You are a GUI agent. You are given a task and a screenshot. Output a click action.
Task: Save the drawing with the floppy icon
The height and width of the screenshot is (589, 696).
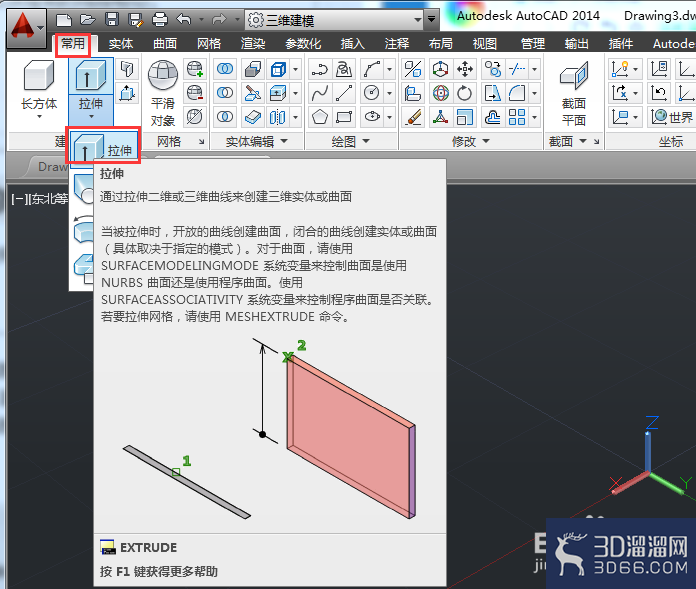[x=112, y=20]
